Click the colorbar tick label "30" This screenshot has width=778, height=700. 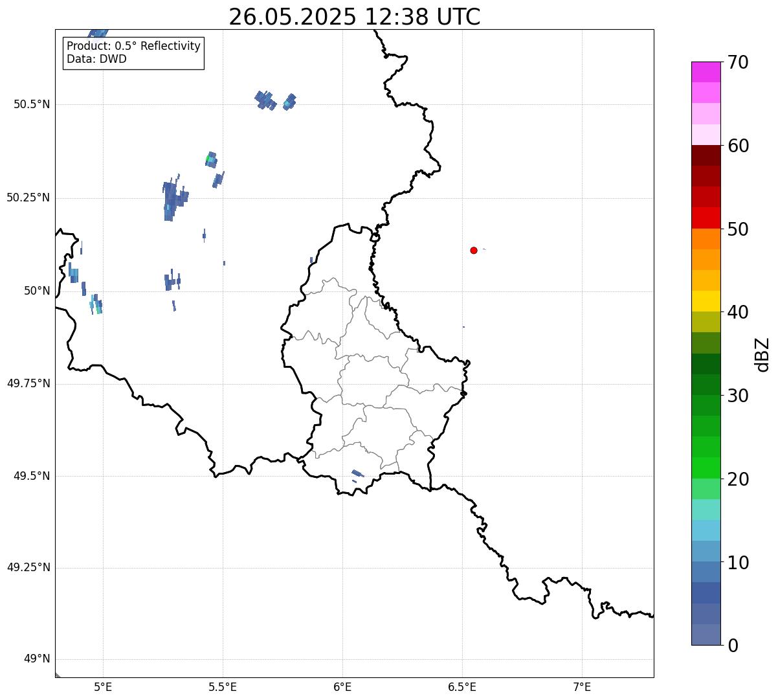coord(737,396)
